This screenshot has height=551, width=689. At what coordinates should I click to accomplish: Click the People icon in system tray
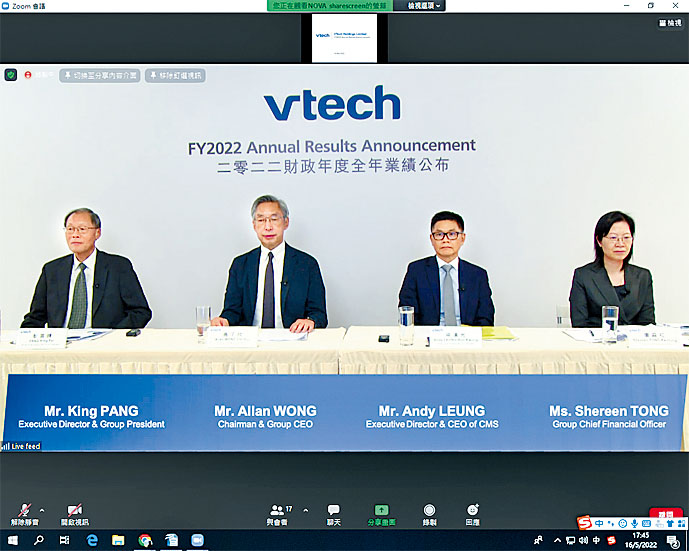tap(538, 540)
